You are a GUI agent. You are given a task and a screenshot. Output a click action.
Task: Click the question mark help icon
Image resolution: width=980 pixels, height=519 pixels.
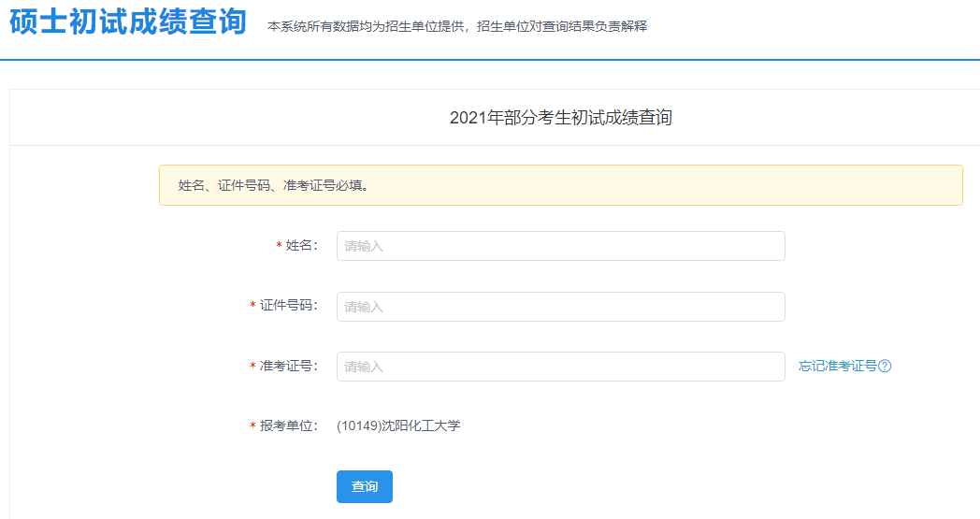pos(885,367)
